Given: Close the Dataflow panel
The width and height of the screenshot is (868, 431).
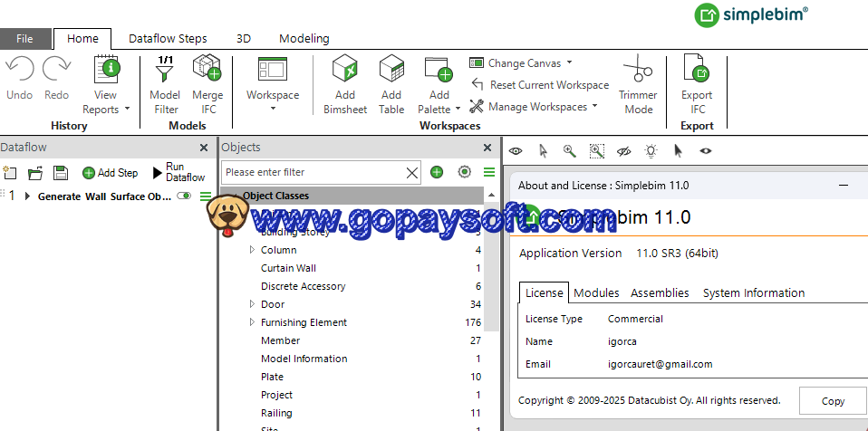Looking at the screenshot, I should (x=204, y=148).
